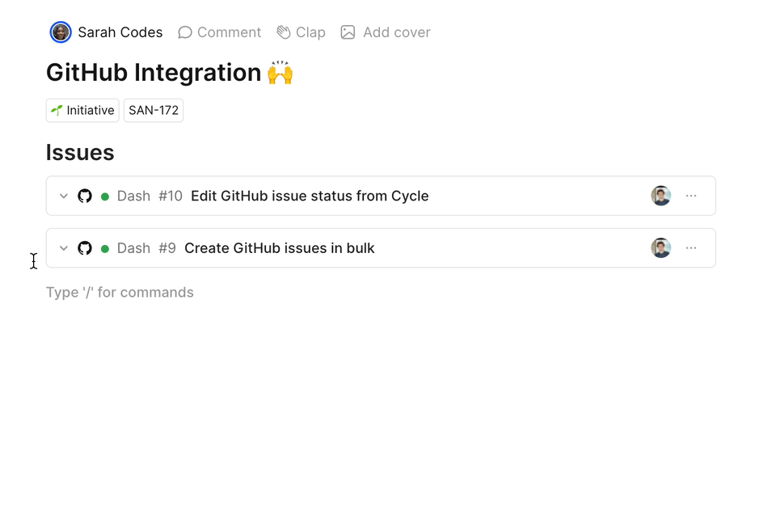Image resolution: width=776 pixels, height=532 pixels.
Task: Click the Clap hands icon
Action: pos(284,32)
